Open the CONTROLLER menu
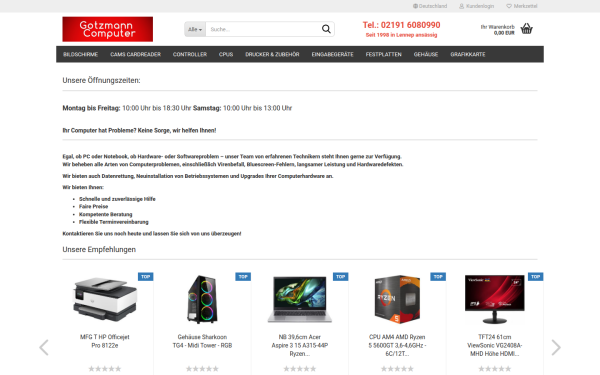 coord(190,54)
